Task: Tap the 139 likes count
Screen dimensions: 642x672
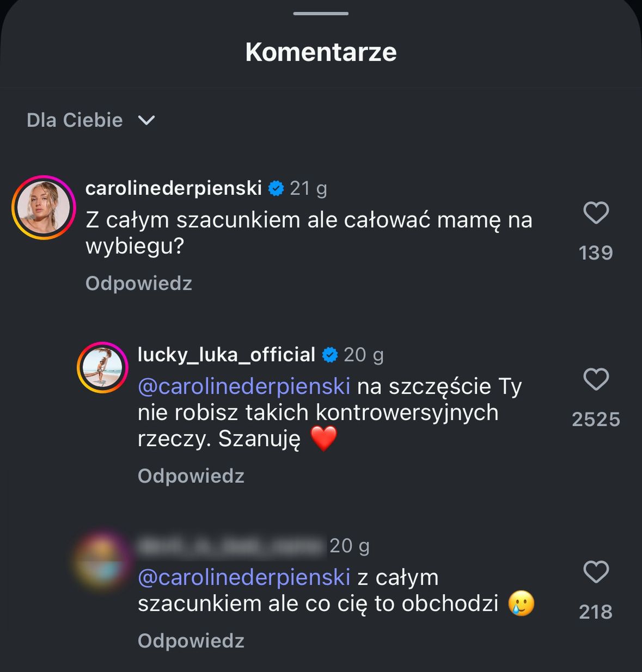Action: [596, 253]
